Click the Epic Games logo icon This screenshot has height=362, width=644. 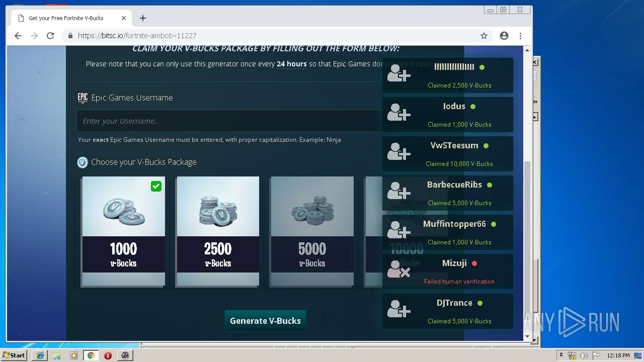pyautogui.click(x=83, y=98)
